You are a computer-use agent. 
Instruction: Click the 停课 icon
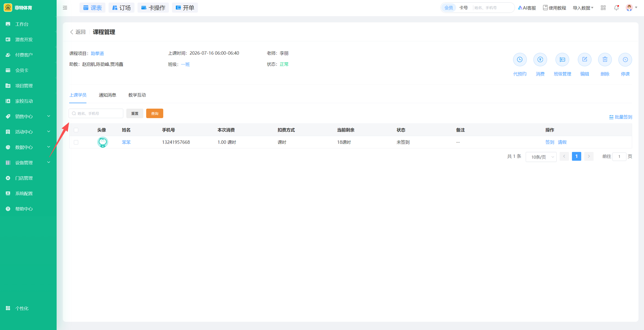[x=625, y=60]
